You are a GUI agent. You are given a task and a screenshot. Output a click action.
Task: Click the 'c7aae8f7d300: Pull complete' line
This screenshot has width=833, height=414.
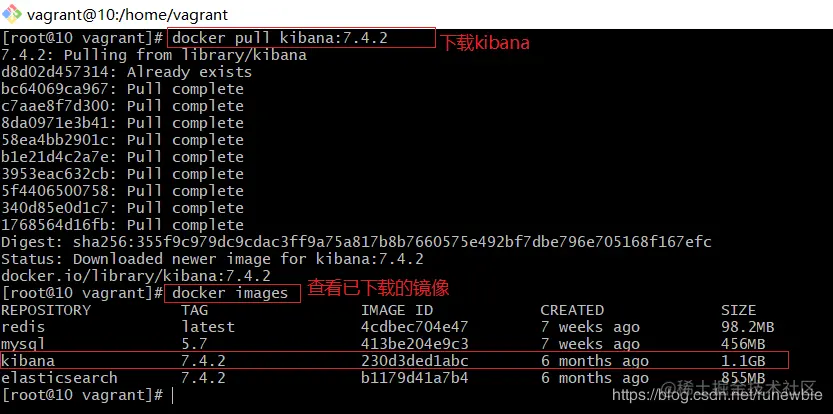pyautogui.click(x=122, y=106)
